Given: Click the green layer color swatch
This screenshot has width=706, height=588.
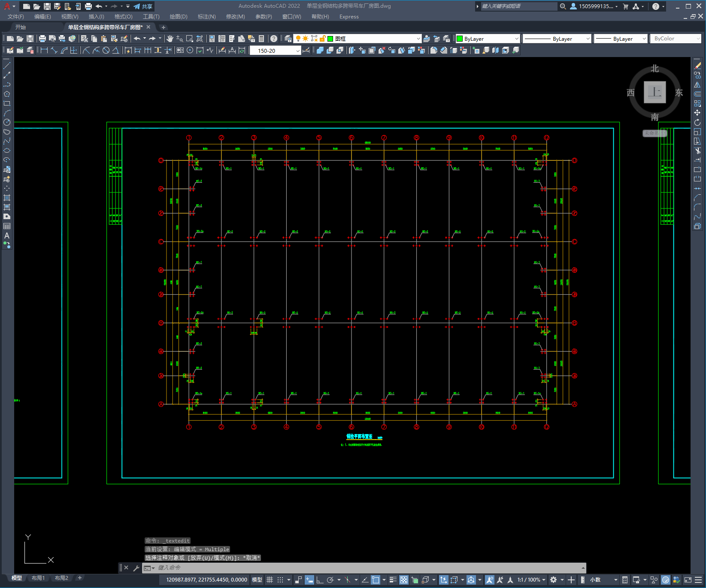Looking at the screenshot, I should tap(330, 39).
